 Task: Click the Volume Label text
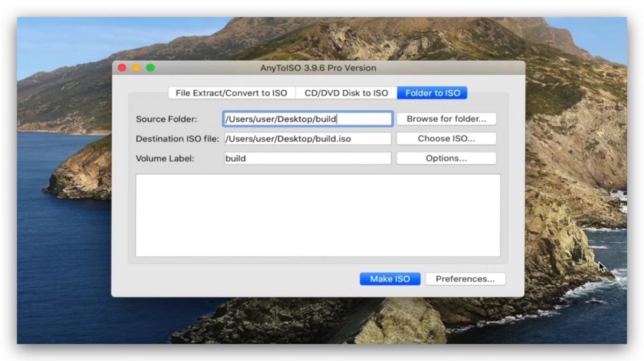[x=165, y=158]
